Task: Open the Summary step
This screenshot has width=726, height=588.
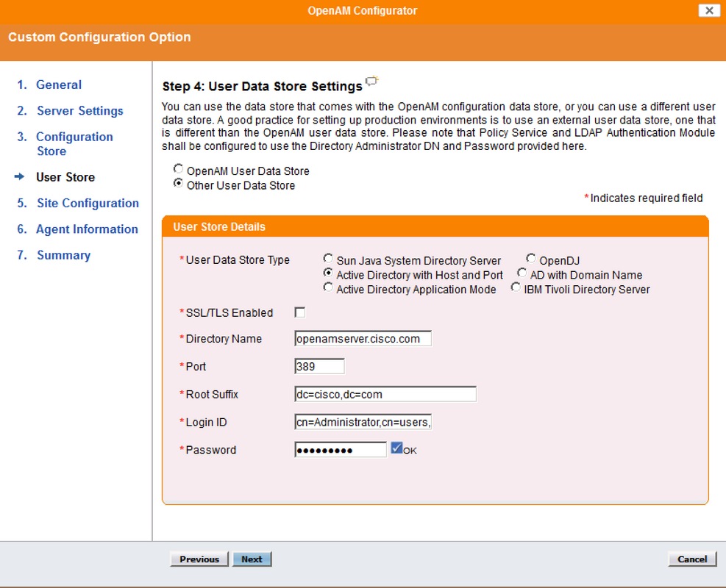Action: (64, 254)
